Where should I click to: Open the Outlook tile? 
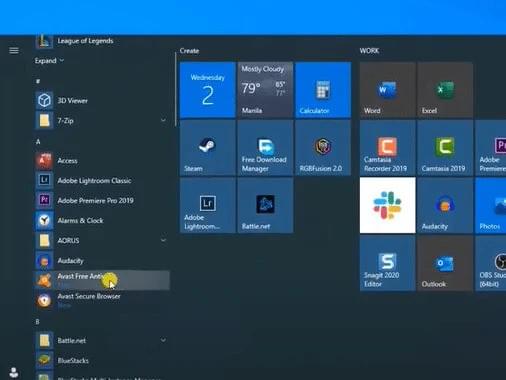pyautogui.click(x=445, y=263)
